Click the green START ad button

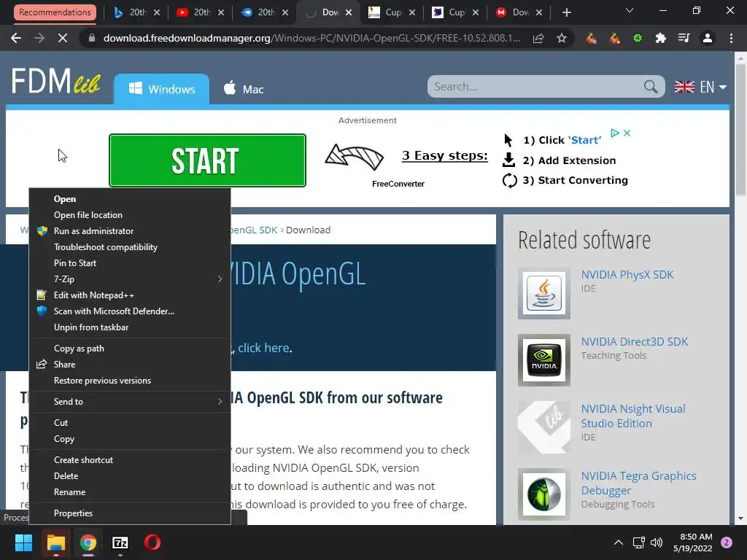pyautogui.click(x=207, y=160)
